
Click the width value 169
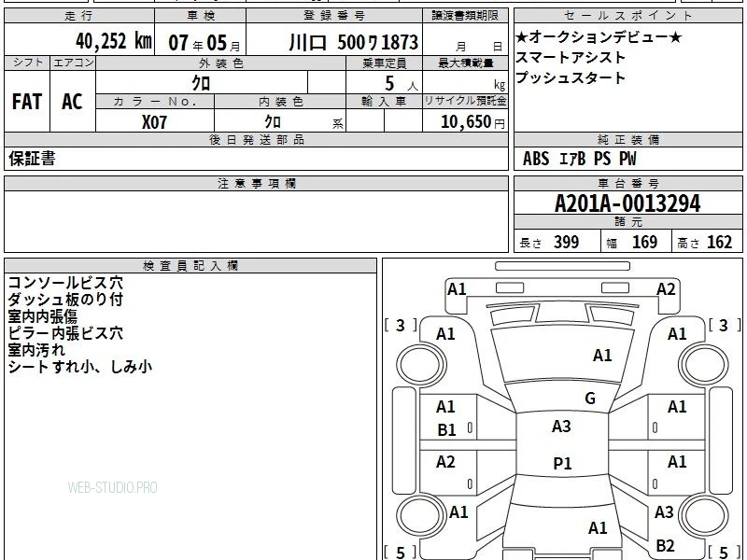pos(644,243)
